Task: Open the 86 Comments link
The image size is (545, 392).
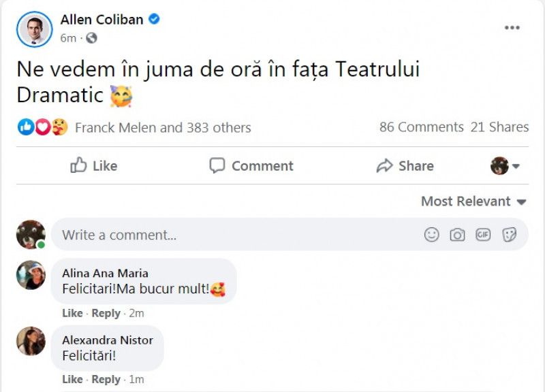Action: point(421,127)
